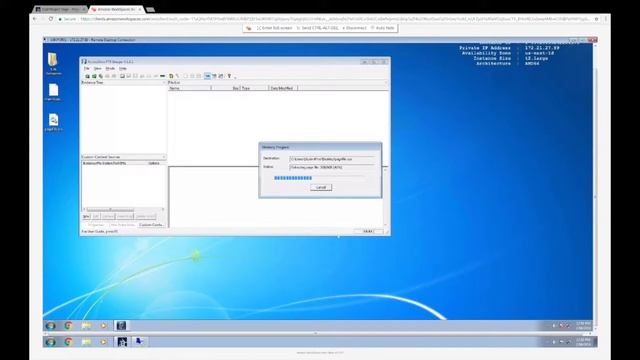The width and height of the screenshot is (640, 360).
Task: Open the folder icon on the remote desktop
Action: (53, 63)
